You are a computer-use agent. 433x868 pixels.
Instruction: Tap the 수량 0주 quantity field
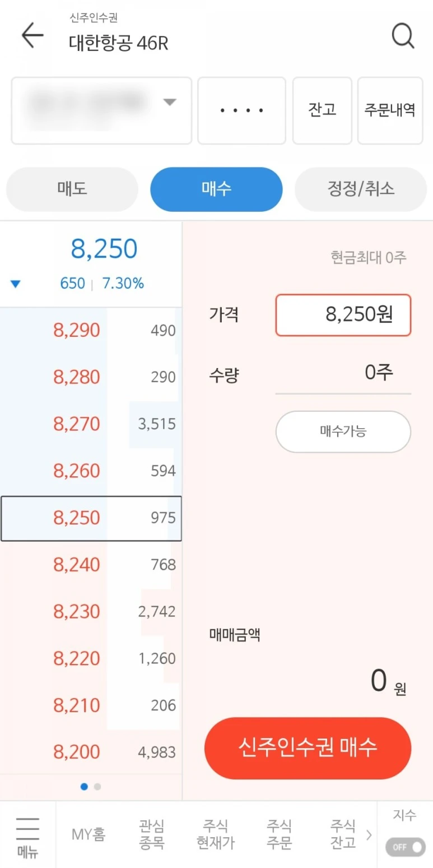pos(343,373)
